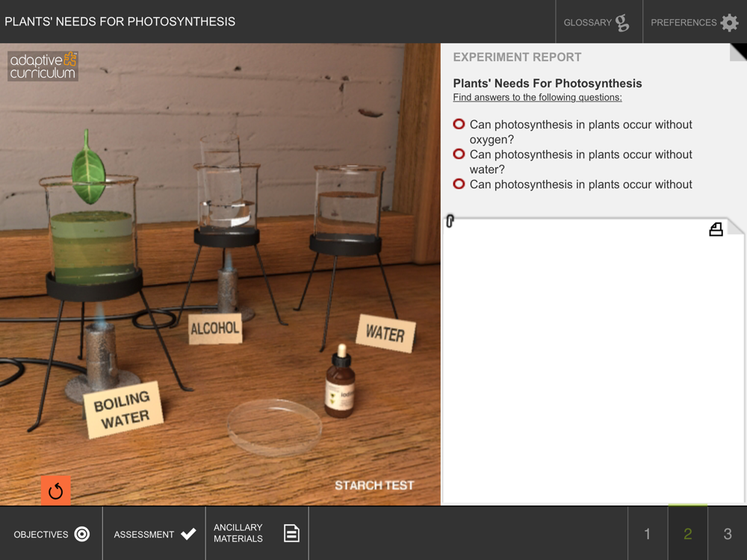The width and height of the screenshot is (747, 560).
Task: Collapse the Experiment Report corner fold
Action: click(738, 52)
